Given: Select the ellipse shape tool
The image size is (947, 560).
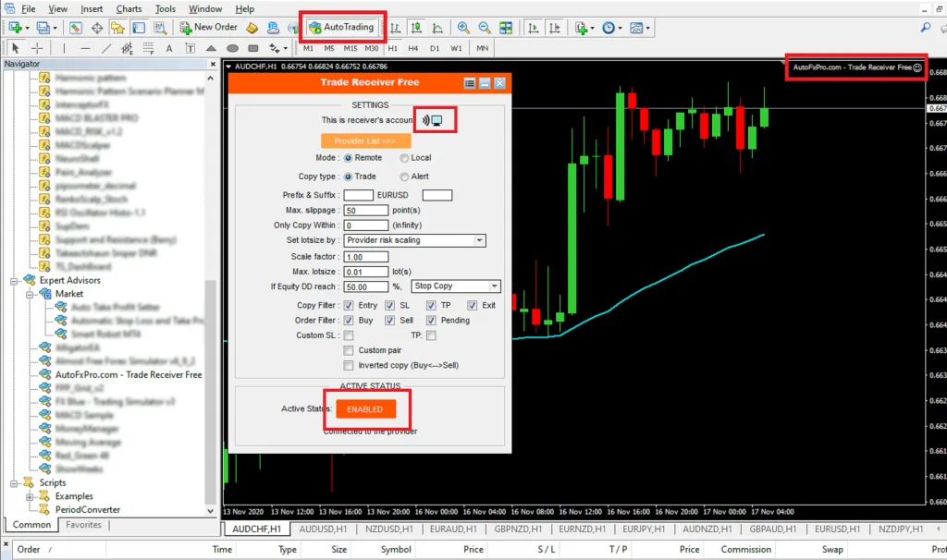Looking at the screenshot, I should pyautogui.click(x=232, y=48).
